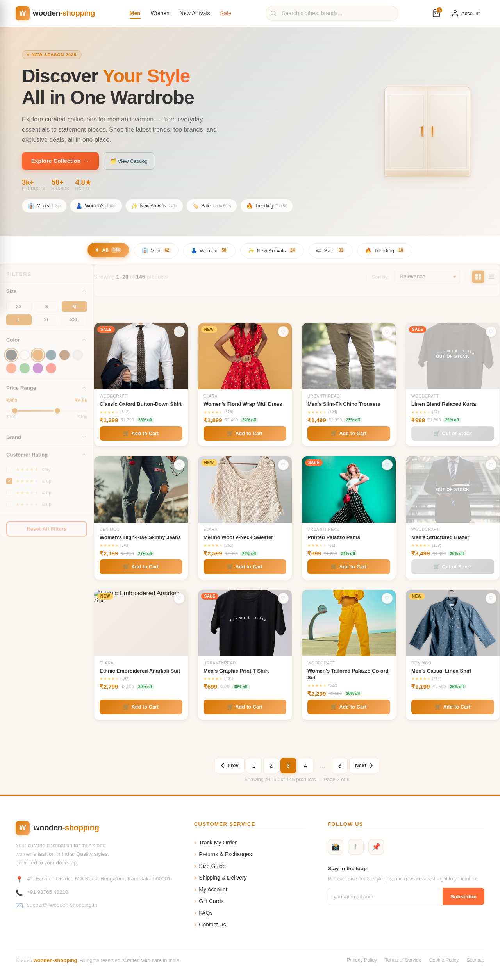Check the 2 stars & up rating
Image resolution: width=500 pixels, height=980 pixels.
click(x=9, y=505)
